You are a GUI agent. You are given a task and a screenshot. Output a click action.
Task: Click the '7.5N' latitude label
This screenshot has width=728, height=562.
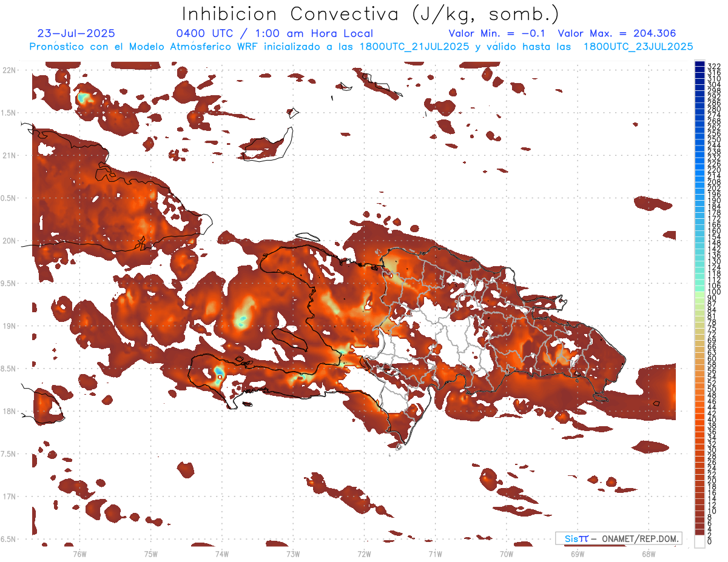pyautogui.click(x=9, y=453)
